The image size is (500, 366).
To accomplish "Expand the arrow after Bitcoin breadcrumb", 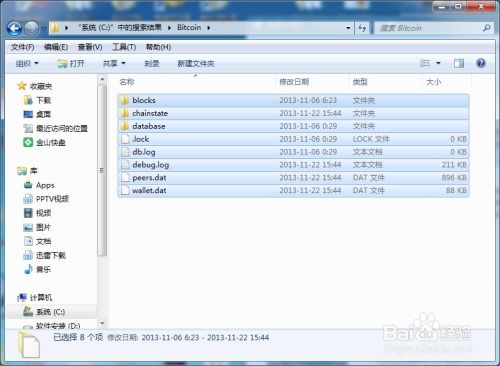I will tap(209, 28).
